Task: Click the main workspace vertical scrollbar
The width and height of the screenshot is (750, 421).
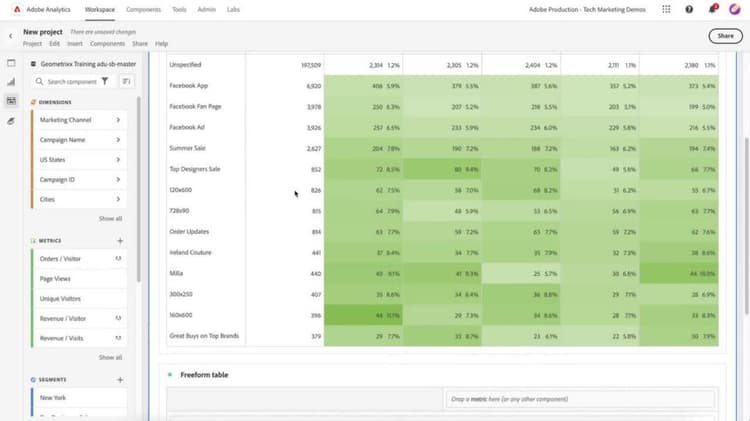Action: (746, 226)
